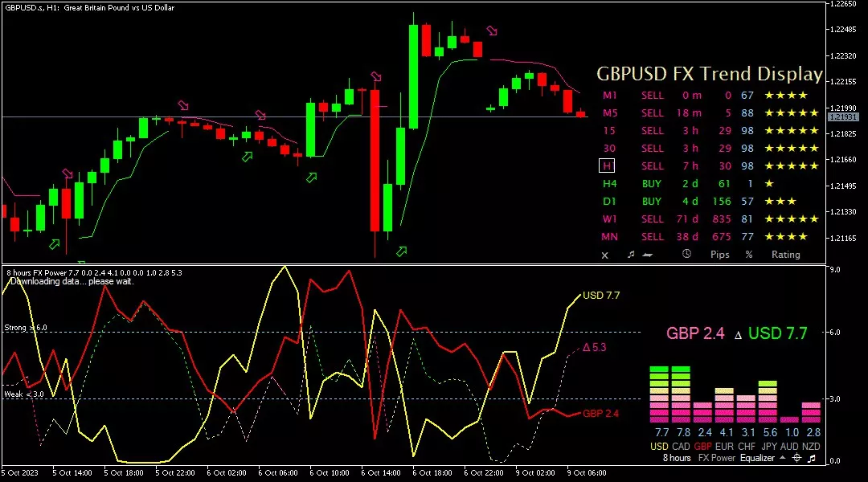
Task: Select the highlighted H1 timeframe box
Action: point(608,165)
